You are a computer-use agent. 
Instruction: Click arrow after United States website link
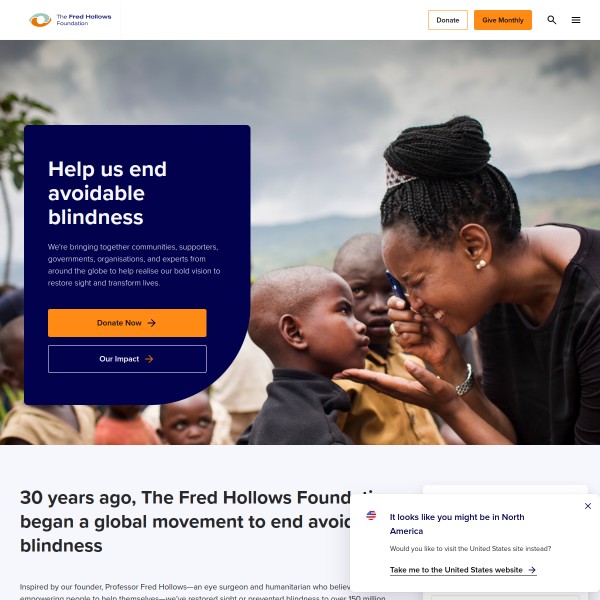[532, 570]
